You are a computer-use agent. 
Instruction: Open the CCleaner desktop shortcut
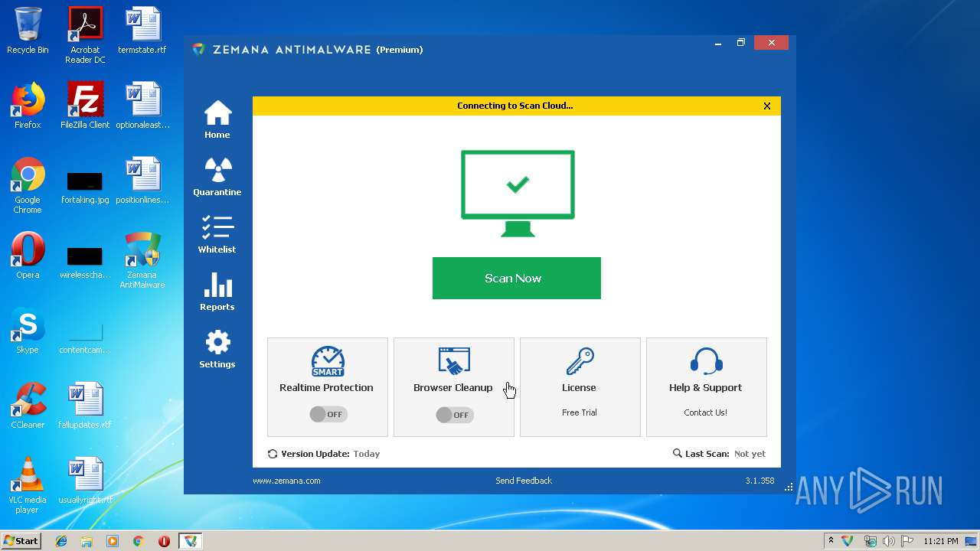pyautogui.click(x=28, y=406)
